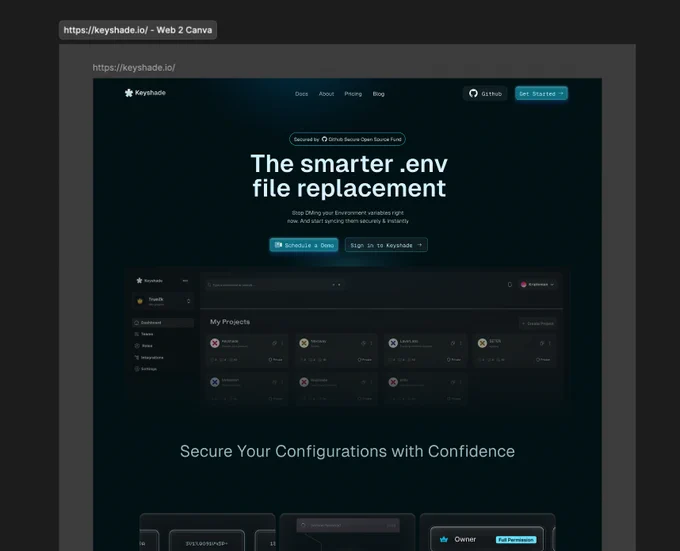Click the copy icon on the SETEN card

click(x=542, y=343)
